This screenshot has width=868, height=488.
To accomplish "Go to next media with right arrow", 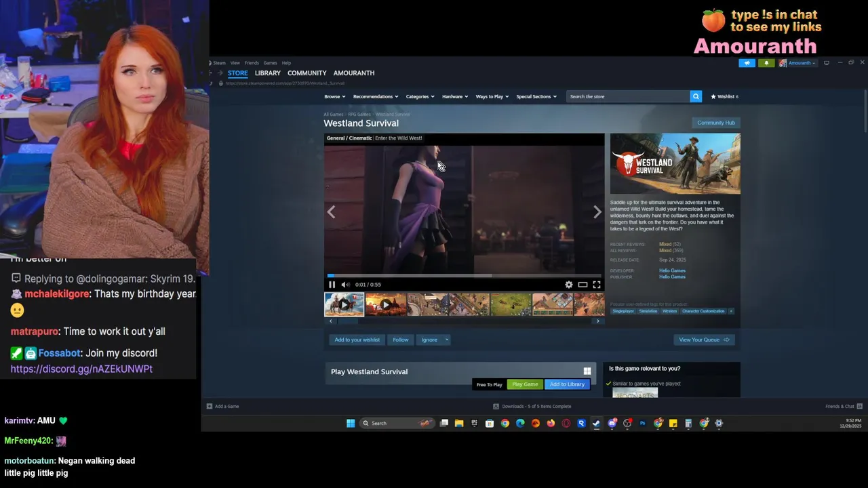I will [597, 212].
